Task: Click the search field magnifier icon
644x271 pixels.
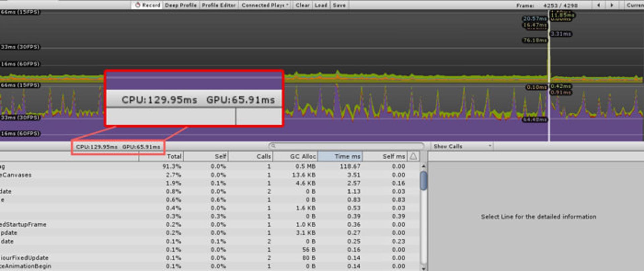Action: pos(273,146)
